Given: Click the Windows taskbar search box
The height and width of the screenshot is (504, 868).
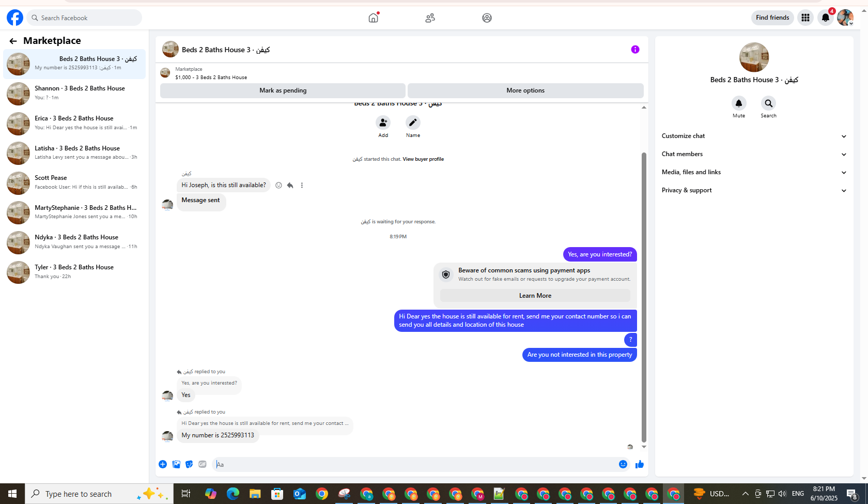Looking at the screenshot, I should (x=99, y=494).
